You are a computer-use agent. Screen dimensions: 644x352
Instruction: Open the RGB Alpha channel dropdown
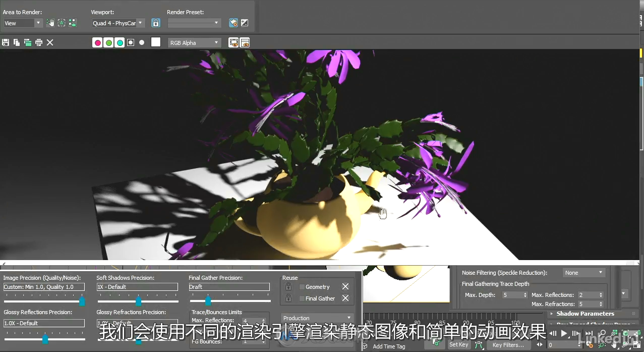(x=194, y=43)
